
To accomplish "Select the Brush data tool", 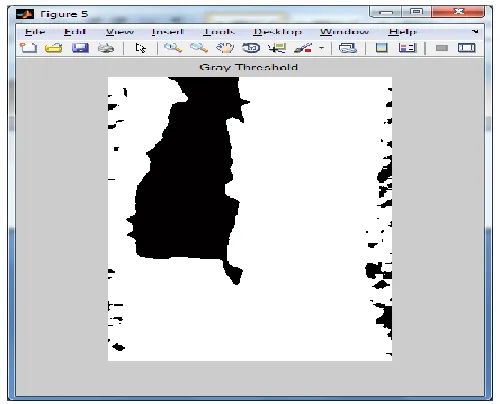I will click(303, 48).
